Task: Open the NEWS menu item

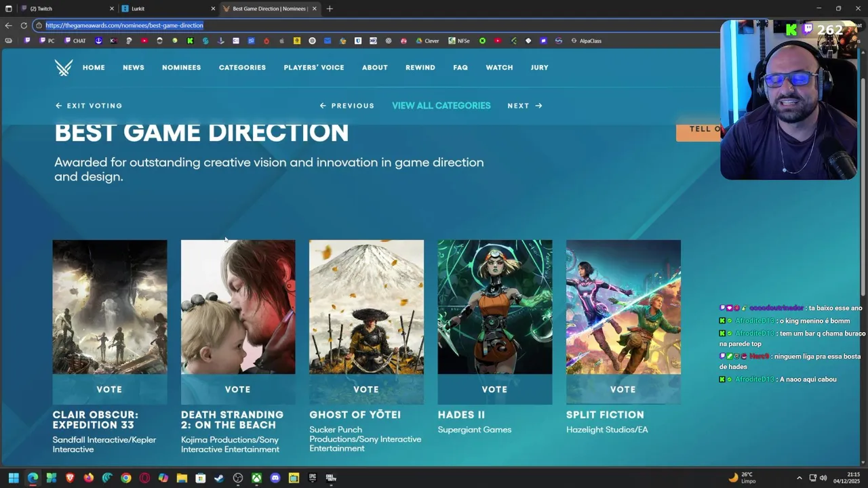Action: [134, 68]
